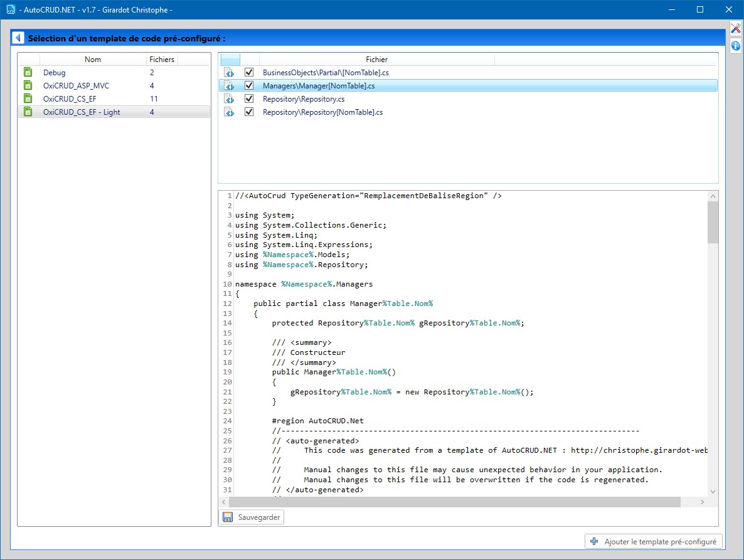Toggle Repository\Repository[NomTable].cs checkbox

pos(248,112)
